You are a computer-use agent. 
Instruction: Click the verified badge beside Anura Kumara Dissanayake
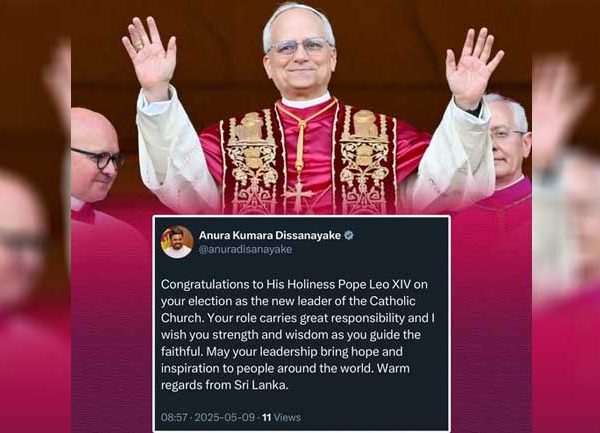pyautogui.click(x=349, y=235)
